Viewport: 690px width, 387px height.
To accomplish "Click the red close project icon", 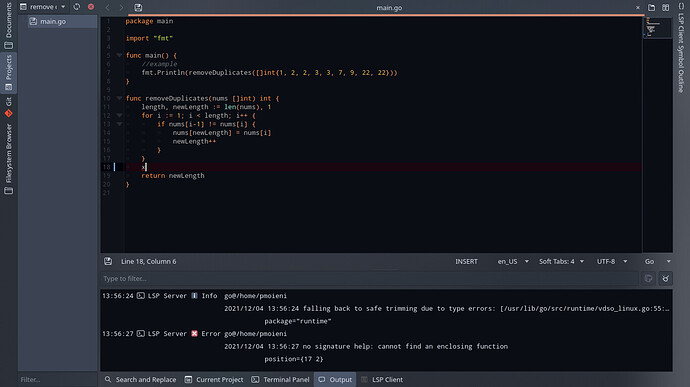I will click(91, 7).
